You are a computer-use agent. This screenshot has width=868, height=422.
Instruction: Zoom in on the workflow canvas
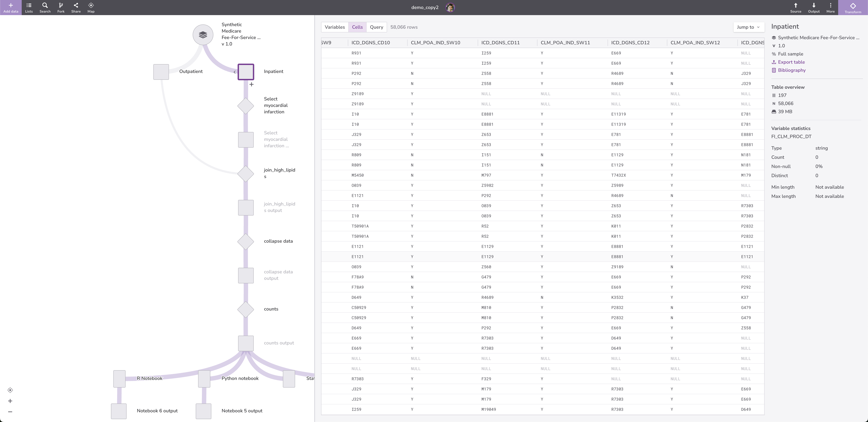pos(10,401)
